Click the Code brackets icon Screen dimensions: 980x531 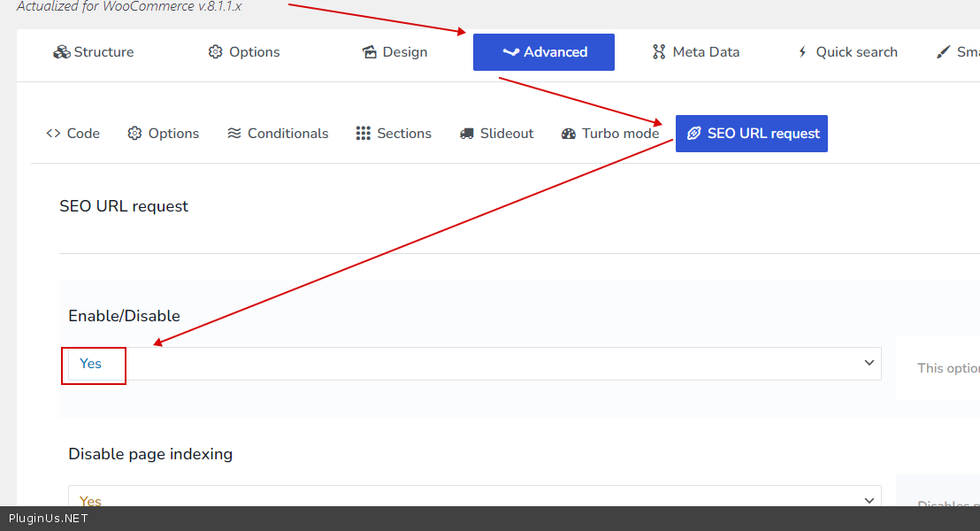[53, 134]
